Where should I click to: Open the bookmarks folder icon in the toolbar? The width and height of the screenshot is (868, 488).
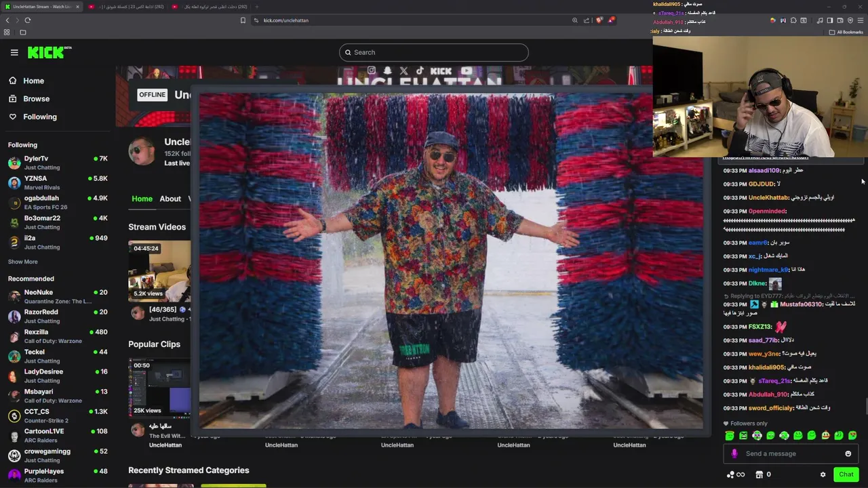22,32
